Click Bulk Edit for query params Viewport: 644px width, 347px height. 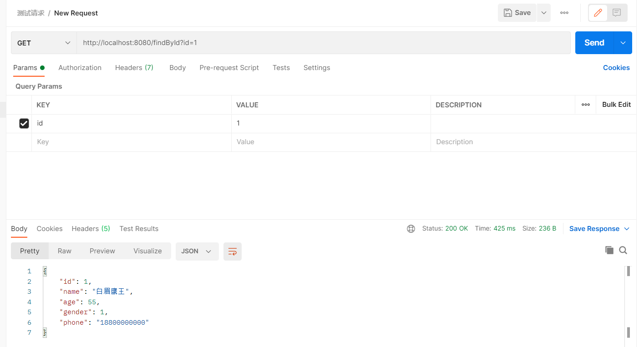(x=616, y=105)
